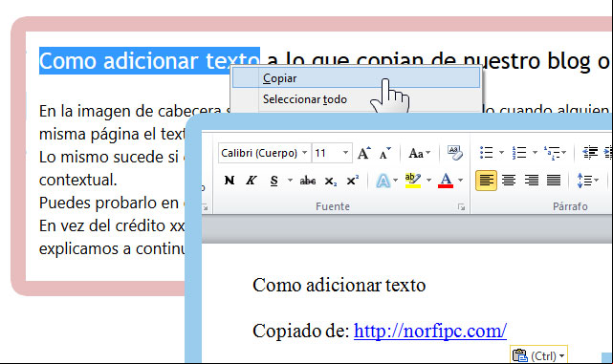Image resolution: width=613 pixels, height=364 pixels.
Task: Click the text Copiado de: in the document
Action: point(301,331)
